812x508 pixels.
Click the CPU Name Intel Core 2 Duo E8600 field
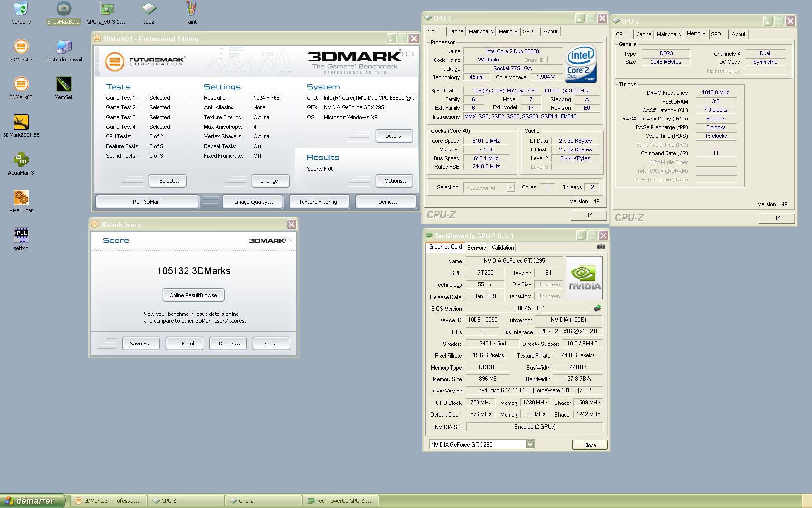coord(512,51)
